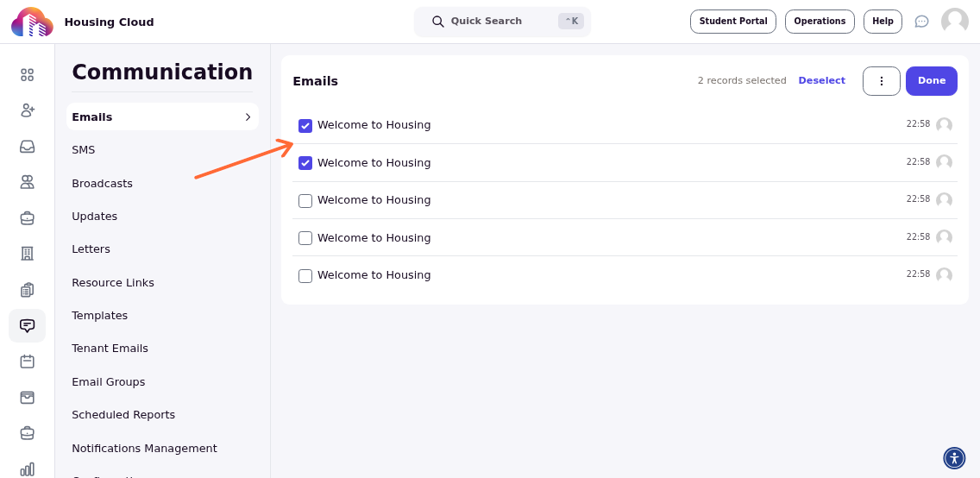Open the three-dot more actions menu
This screenshot has width=980, height=478.
(x=882, y=81)
